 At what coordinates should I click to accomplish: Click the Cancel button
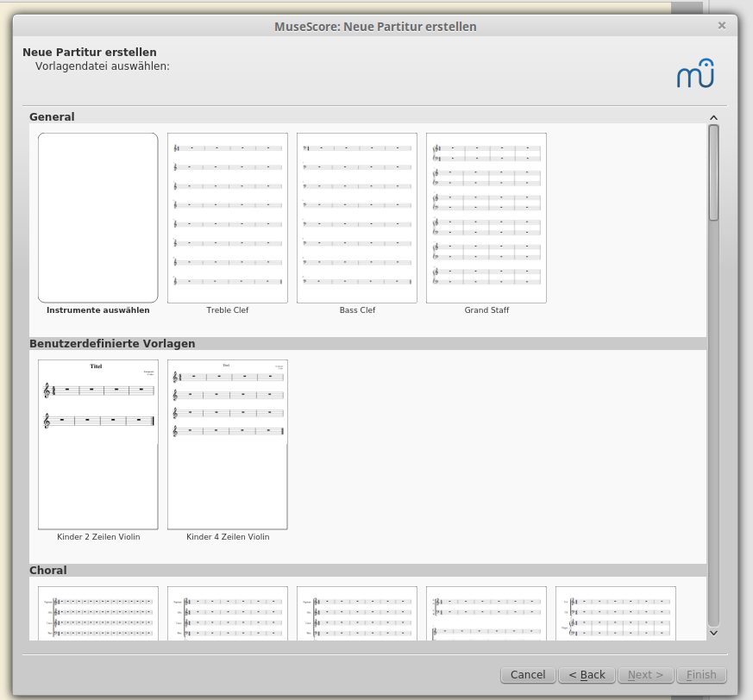point(528,674)
